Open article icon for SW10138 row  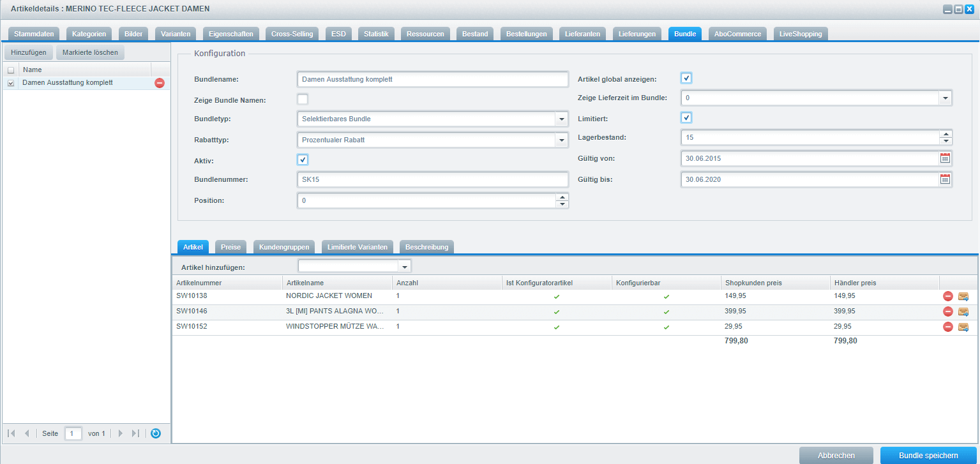tap(963, 296)
